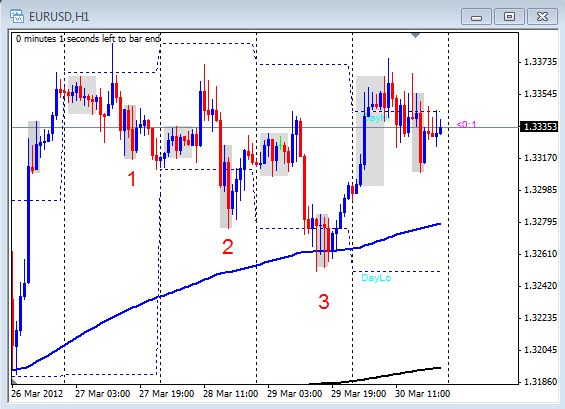Image resolution: width=565 pixels, height=409 pixels.
Task: Click the EURUSD,H1 chart window icon
Action: 17,16
